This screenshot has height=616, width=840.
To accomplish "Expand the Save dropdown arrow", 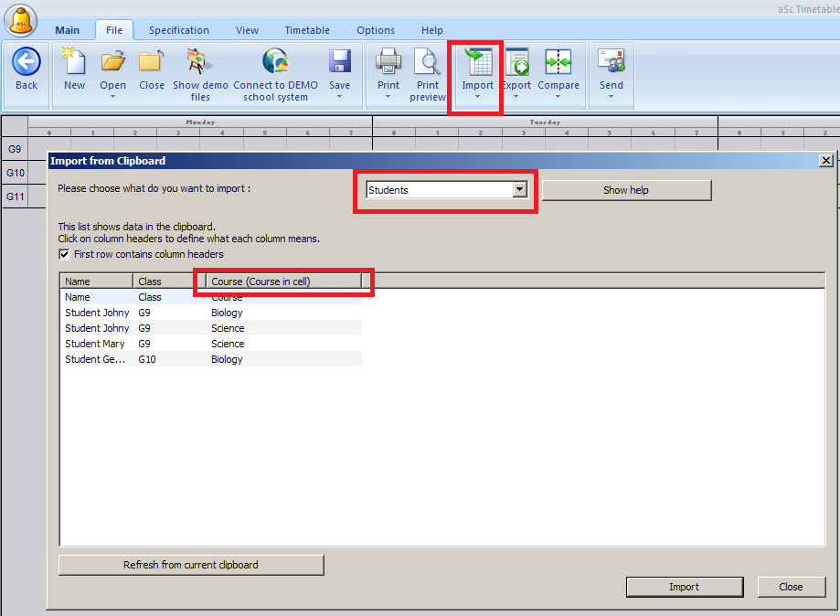I will (339, 97).
